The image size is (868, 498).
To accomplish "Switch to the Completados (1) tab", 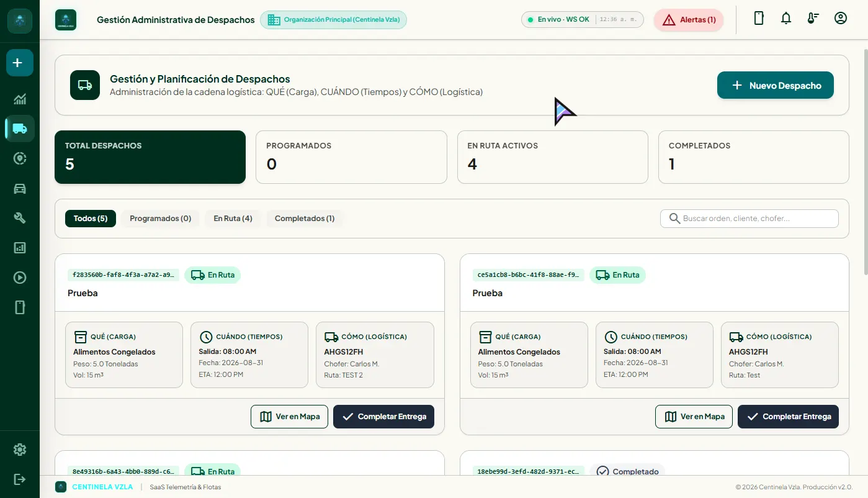I will [305, 219].
